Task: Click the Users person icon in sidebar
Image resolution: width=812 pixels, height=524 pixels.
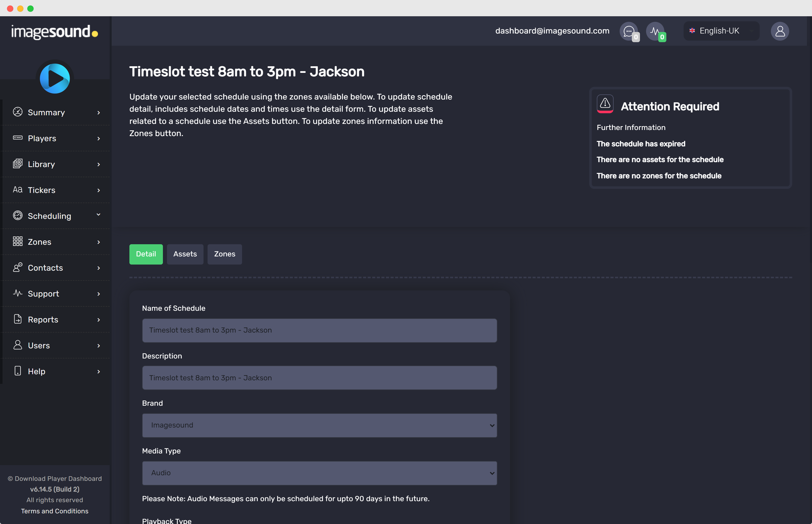Action: point(18,345)
